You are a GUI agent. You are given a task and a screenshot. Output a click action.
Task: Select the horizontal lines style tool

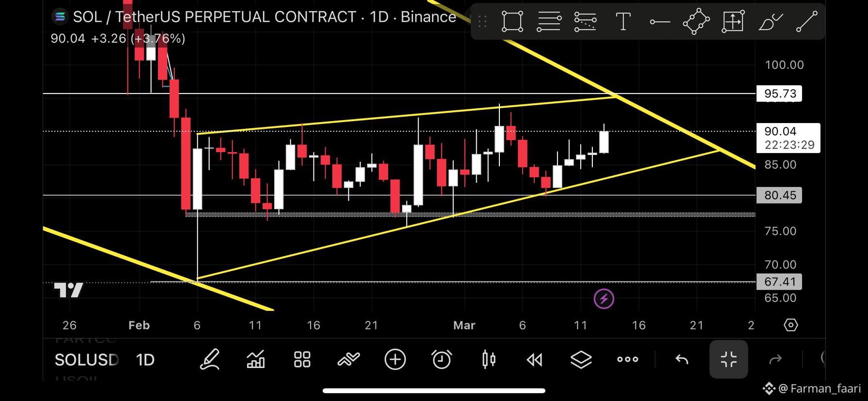tap(549, 21)
